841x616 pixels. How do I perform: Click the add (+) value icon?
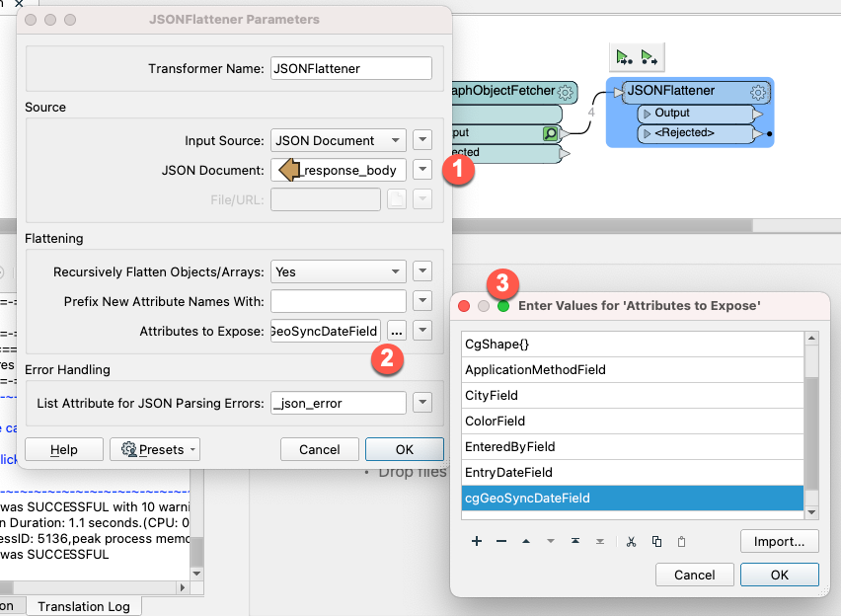477,541
